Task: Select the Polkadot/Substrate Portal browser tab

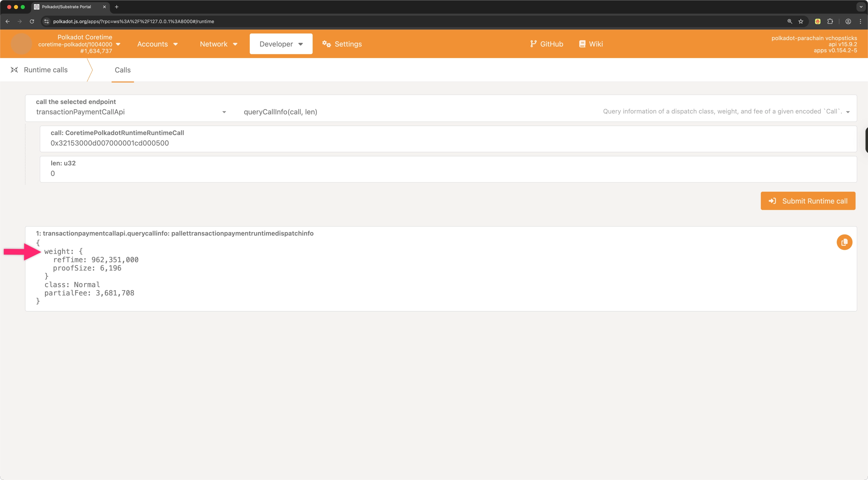Action: coord(70,7)
